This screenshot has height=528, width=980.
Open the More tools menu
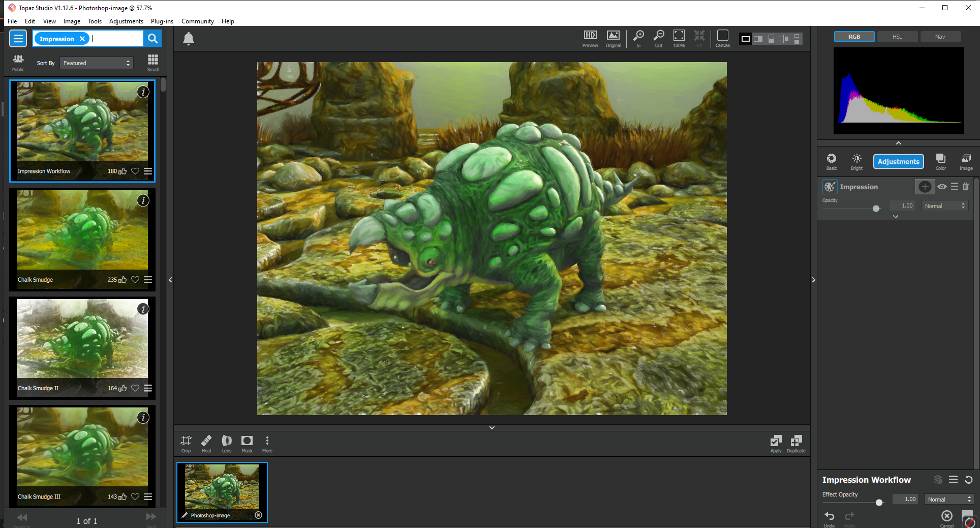267,444
